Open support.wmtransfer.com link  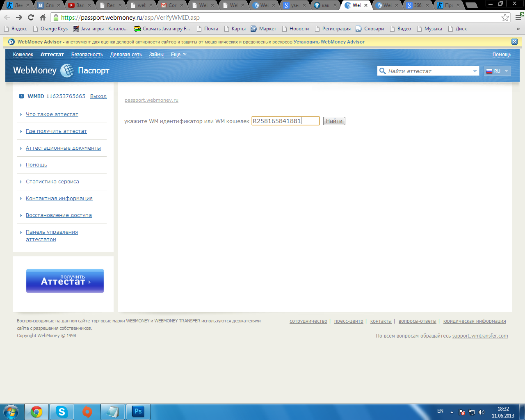pos(480,336)
